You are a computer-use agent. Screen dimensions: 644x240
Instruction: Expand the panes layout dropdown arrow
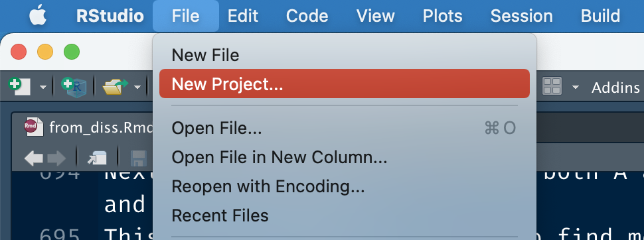pos(576,87)
